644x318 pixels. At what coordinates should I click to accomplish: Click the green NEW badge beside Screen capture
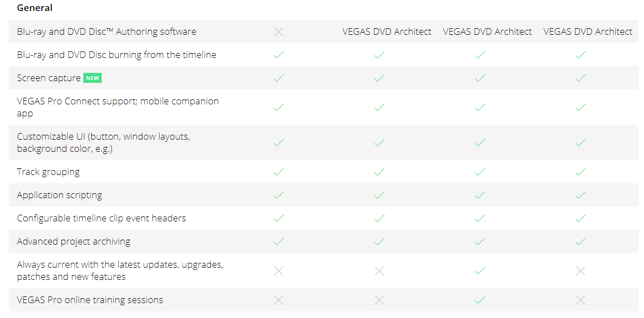tap(93, 78)
